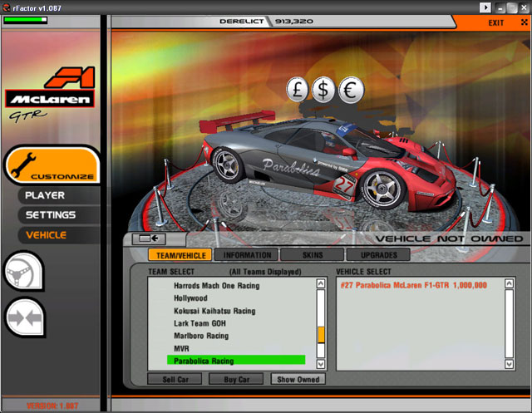Click vehicle list scroll up arrow
This screenshot has width=532, height=413.
click(x=509, y=283)
